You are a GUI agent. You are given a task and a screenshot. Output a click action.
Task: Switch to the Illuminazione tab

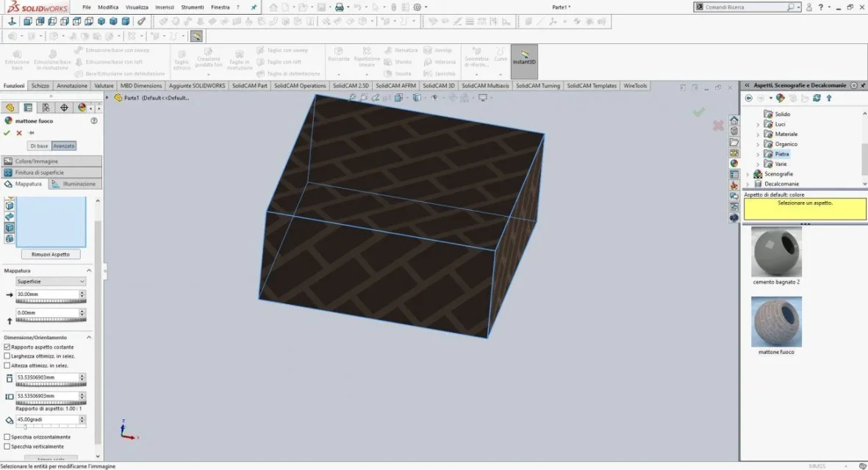75,184
